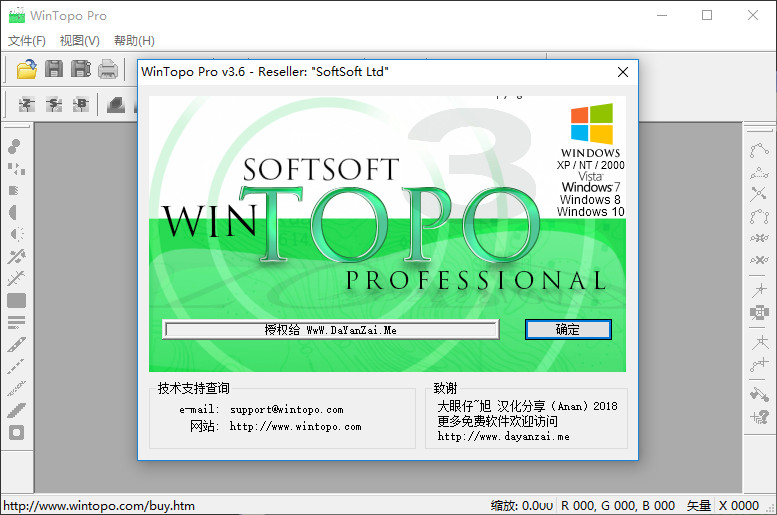Select the arc nodes tool in right toolbar

tap(759, 216)
